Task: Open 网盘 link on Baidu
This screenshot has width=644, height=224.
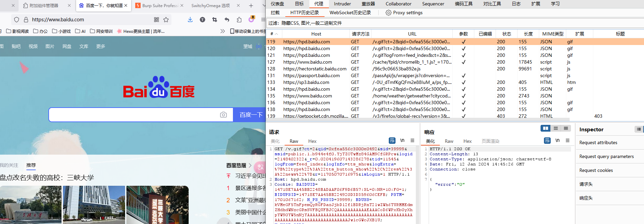Action: 67,46
